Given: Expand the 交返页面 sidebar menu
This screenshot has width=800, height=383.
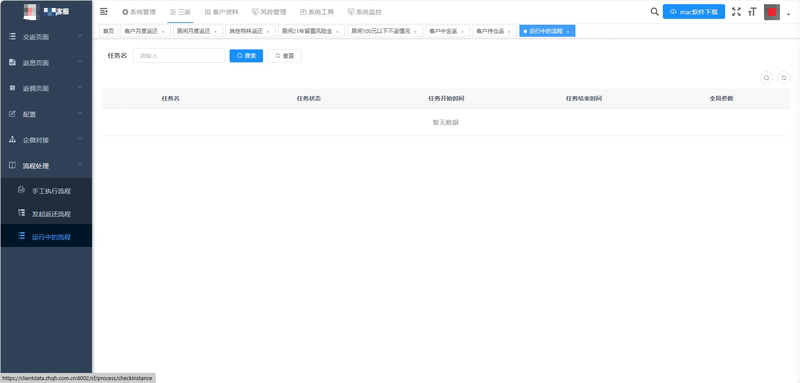Looking at the screenshot, I should pos(46,37).
